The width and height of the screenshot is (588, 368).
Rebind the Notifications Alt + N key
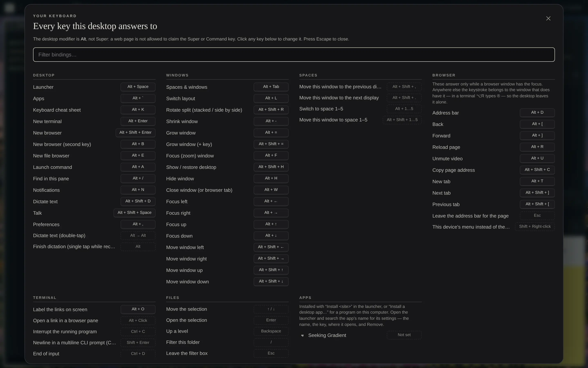click(x=138, y=190)
